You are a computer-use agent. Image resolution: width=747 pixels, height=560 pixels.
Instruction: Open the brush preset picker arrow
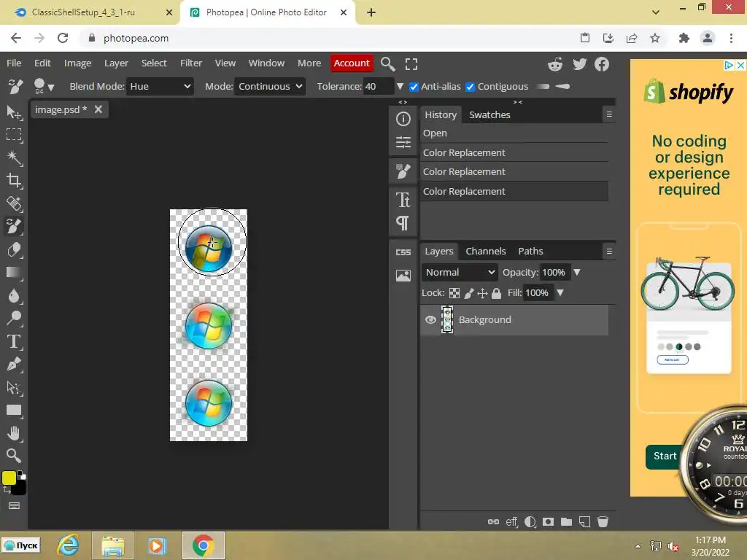[51, 87]
